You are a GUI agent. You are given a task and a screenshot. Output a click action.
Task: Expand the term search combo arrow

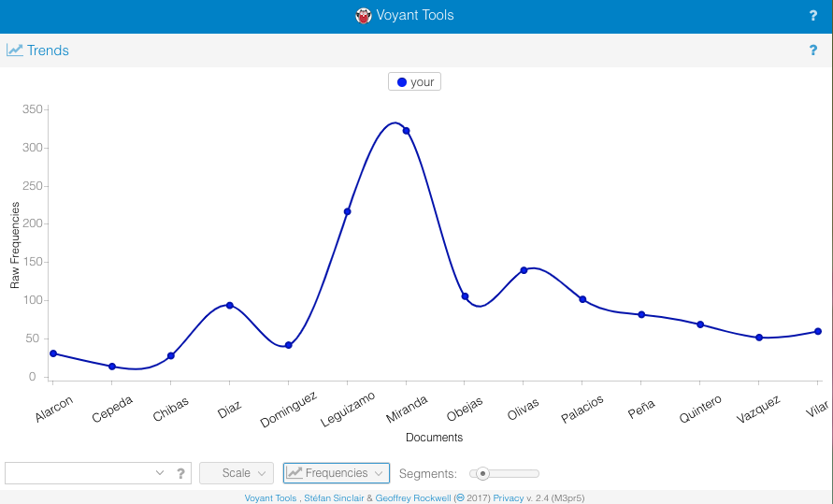(x=159, y=472)
